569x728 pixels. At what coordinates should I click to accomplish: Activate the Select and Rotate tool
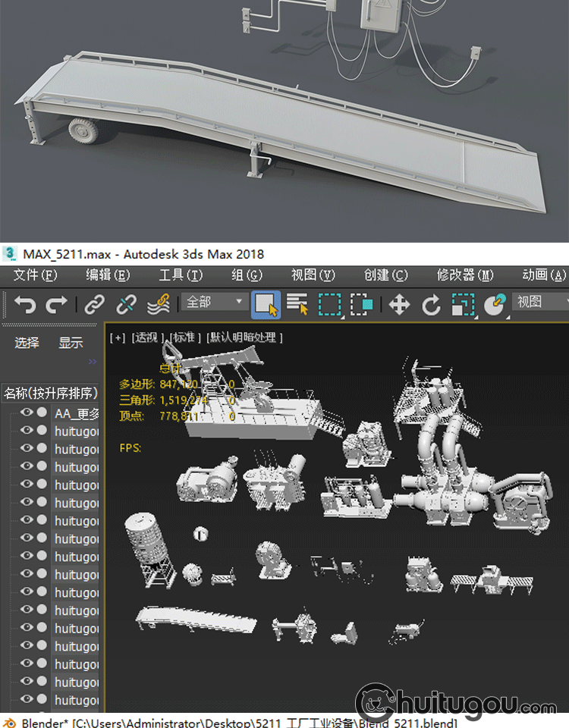431,305
